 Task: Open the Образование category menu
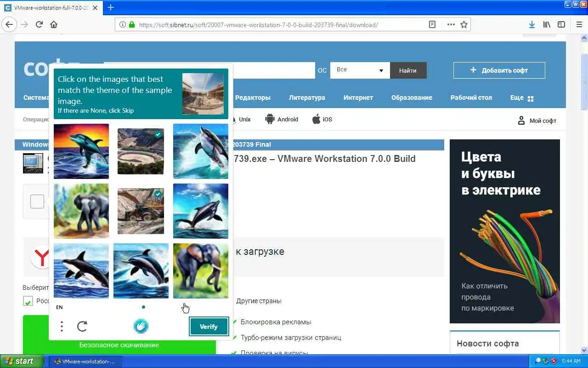[412, 98]
